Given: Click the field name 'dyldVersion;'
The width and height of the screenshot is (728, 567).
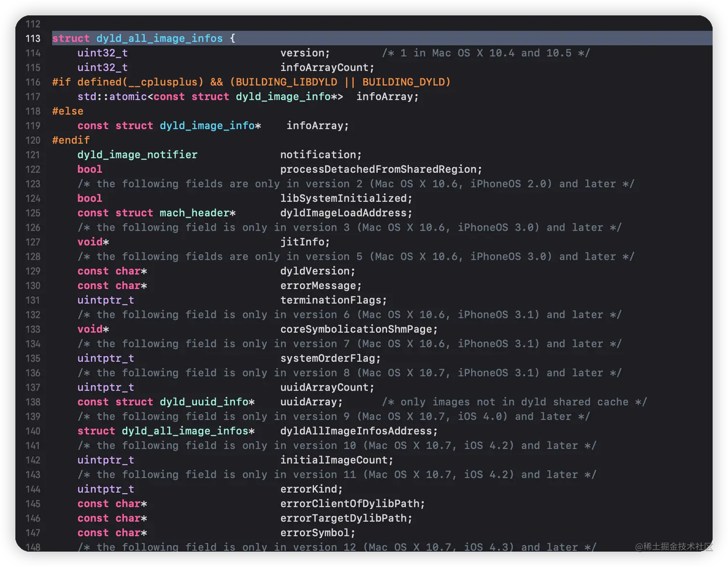Looking at the screenshot, I should (x=318, y=271).
